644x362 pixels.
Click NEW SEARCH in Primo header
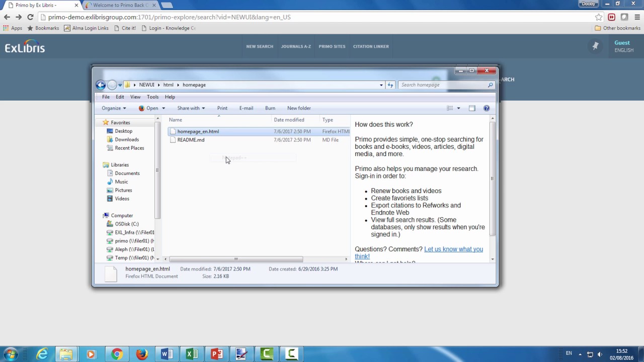260,46
